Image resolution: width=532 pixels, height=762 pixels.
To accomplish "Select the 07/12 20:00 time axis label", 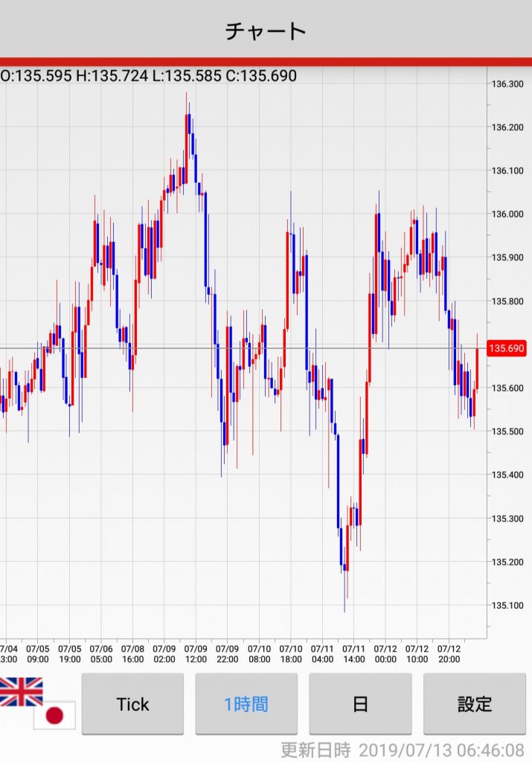I will coord(449,653).
